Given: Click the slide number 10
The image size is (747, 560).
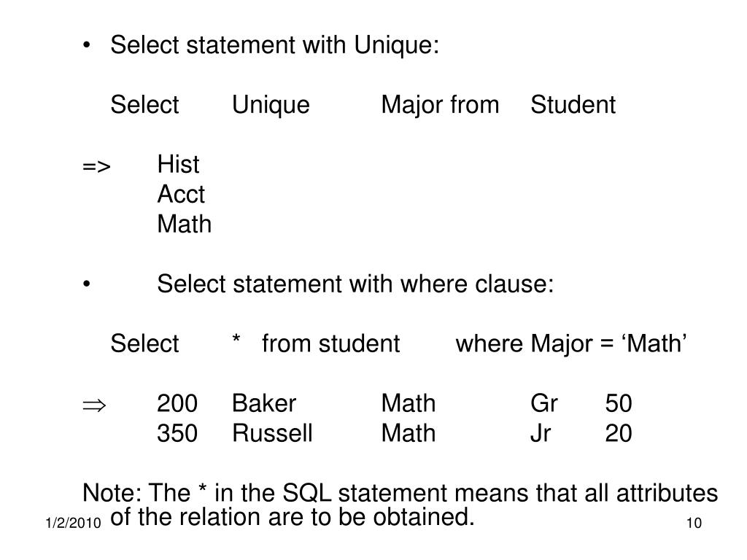Looking at the screenshot, I should (694, 523).
